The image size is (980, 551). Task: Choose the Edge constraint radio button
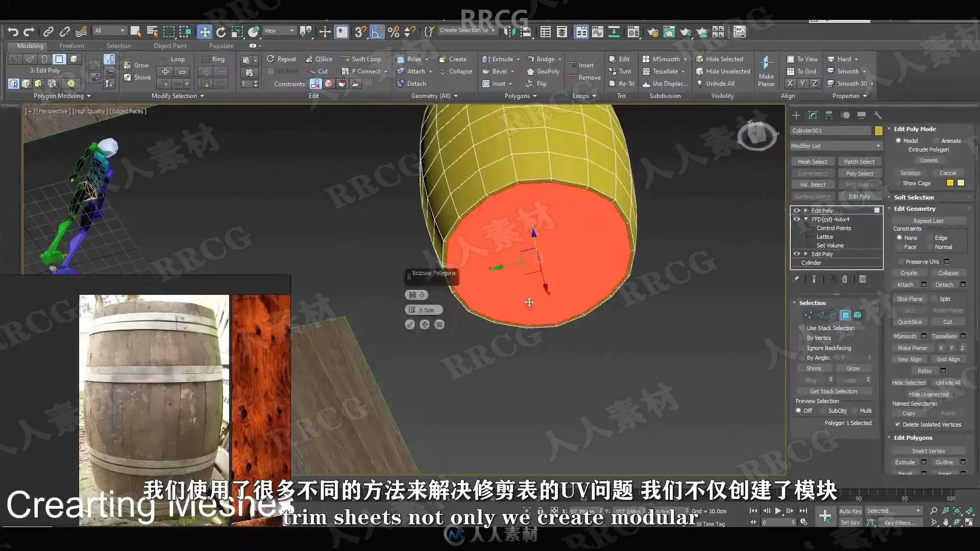click(x=930, y=238)
